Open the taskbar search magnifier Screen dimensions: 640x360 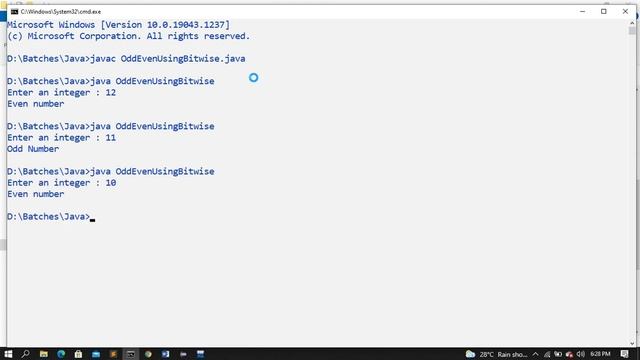[x=25, y=354]
